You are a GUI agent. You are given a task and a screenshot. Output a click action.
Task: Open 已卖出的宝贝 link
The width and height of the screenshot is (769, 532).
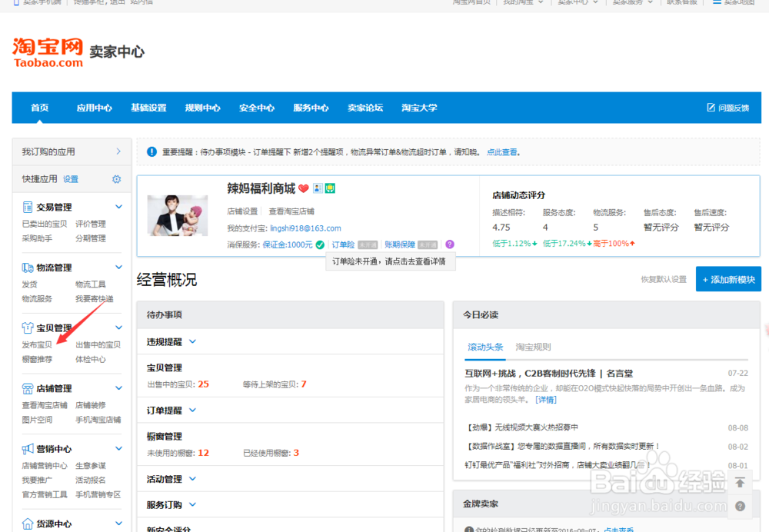pos(44,224)
